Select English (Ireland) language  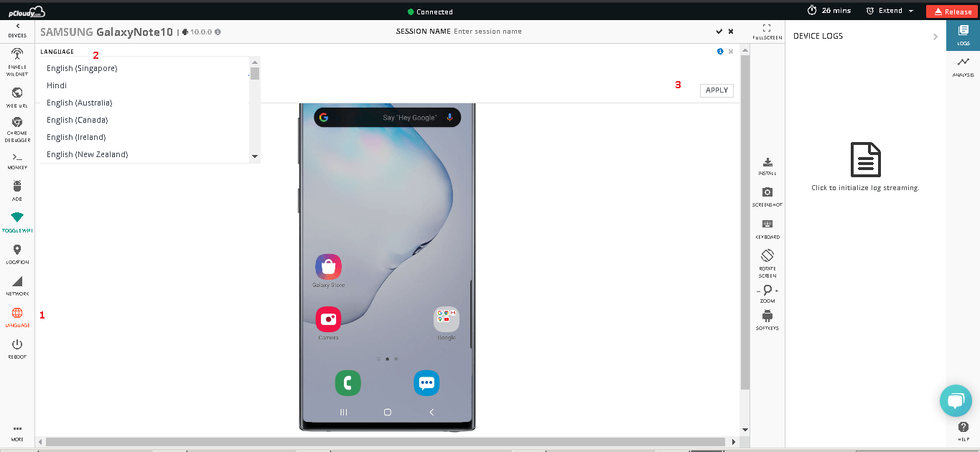tap(145, 137)
